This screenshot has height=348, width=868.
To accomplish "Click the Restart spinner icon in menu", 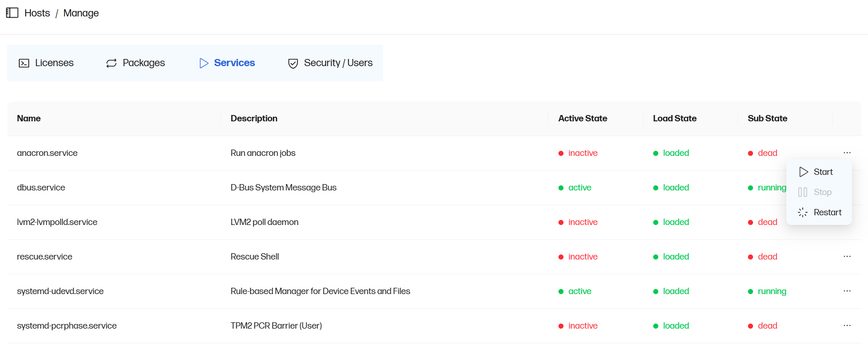I will coord(803,212).
